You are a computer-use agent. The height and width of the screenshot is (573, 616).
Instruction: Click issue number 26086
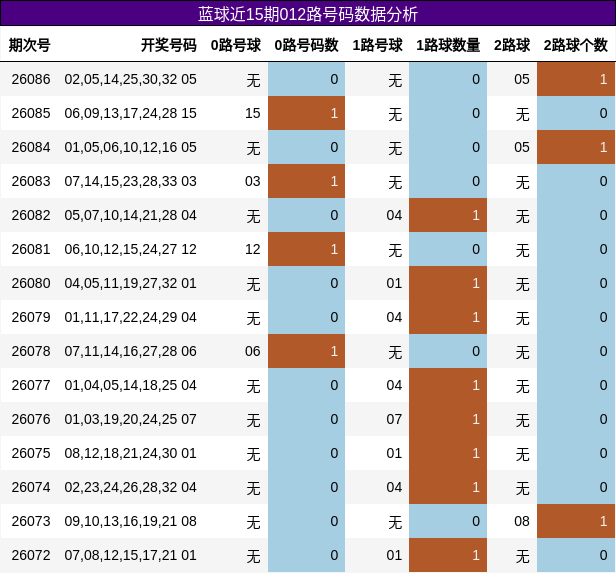31,79
